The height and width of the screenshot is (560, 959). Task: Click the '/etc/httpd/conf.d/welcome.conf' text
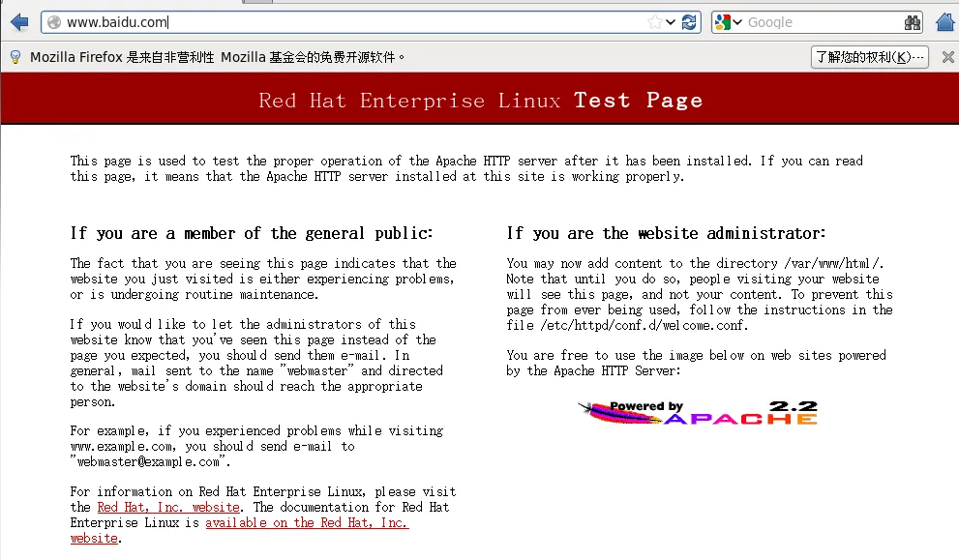tap(643, 325)
